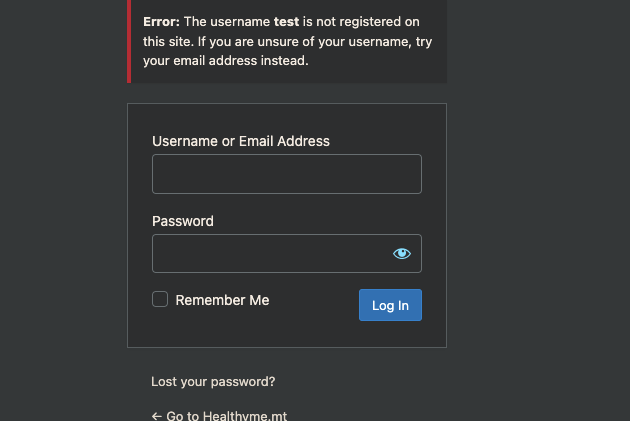Click the bold Error: heading text
Viewport: 630px width, 421px height.
point(162,22)
